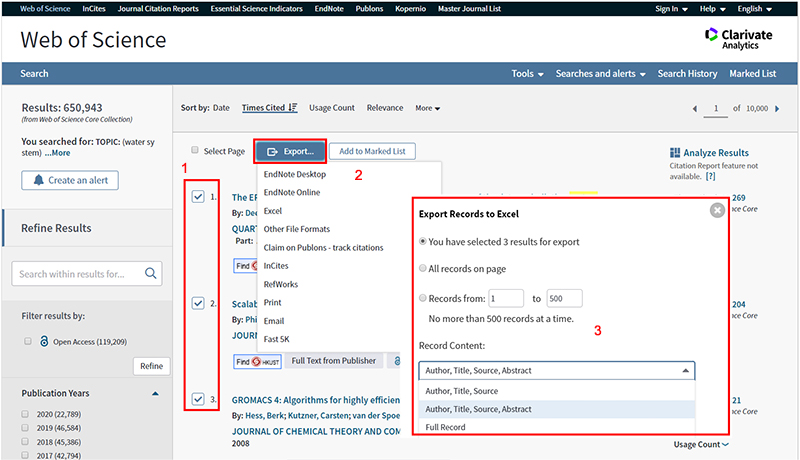Image resolution: width=800 pixels, height=460 pixels.
Task: Click the ...More link in search query
Action: [x=58, y=152]
